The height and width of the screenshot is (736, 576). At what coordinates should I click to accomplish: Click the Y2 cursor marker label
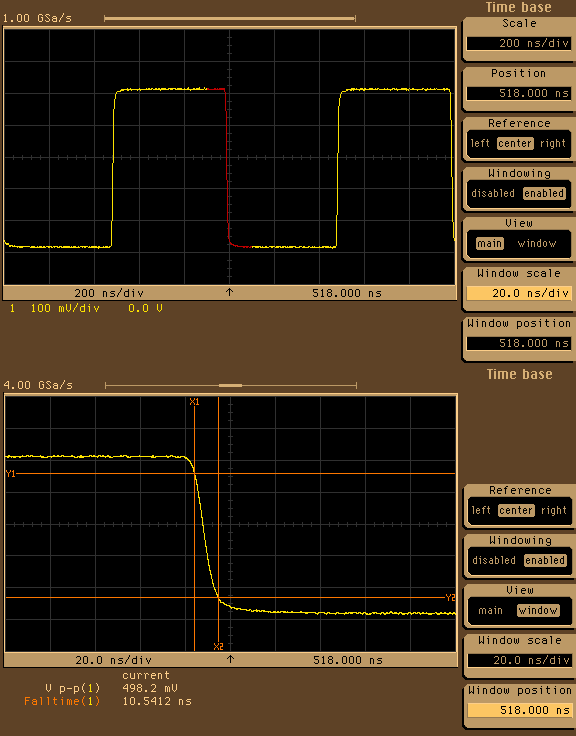450,598
